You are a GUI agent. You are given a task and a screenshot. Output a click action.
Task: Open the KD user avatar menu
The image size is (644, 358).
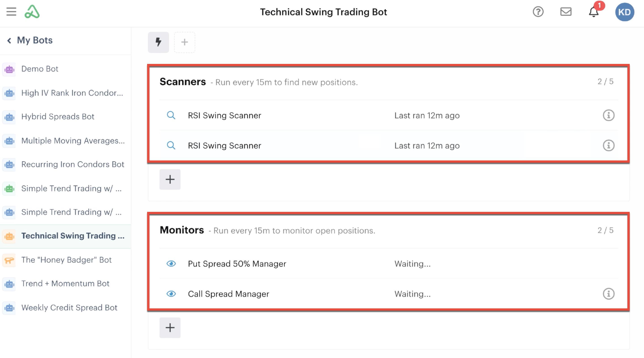pos(625,12)
